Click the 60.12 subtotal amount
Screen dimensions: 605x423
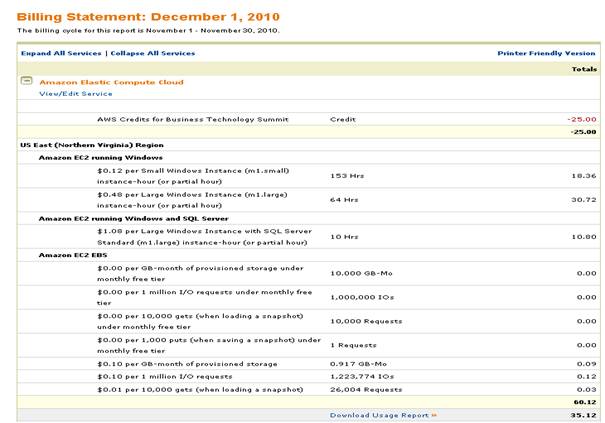[585, 402]
